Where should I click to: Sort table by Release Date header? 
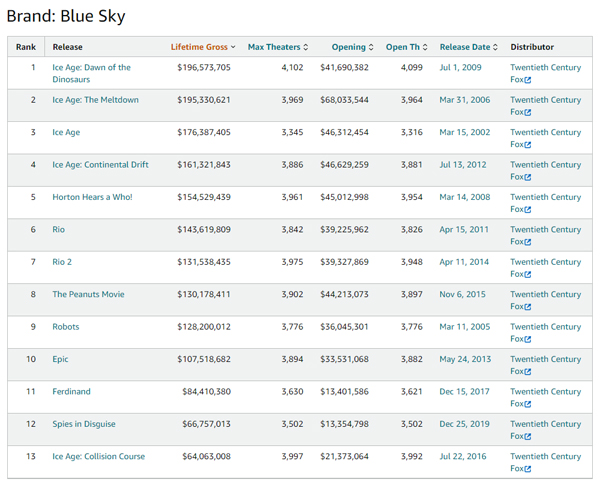[x=469, y=47]
